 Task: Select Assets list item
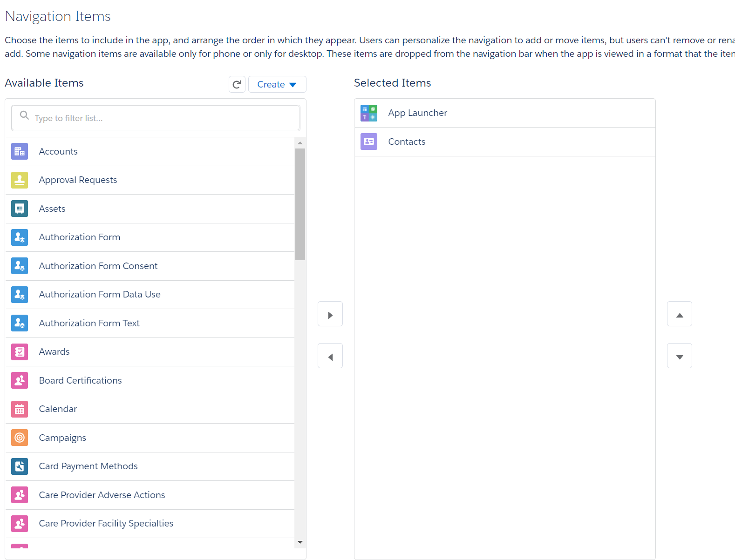tap(150, 209)
